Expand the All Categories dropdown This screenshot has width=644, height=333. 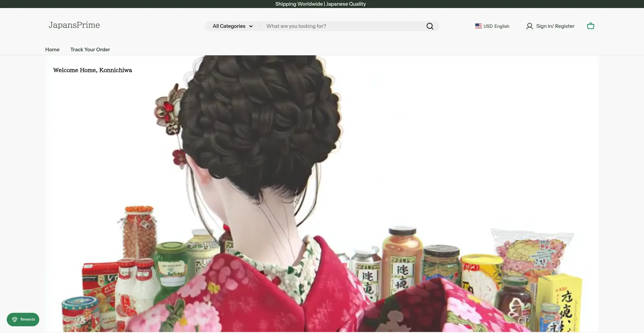click(x=232, y=26)
